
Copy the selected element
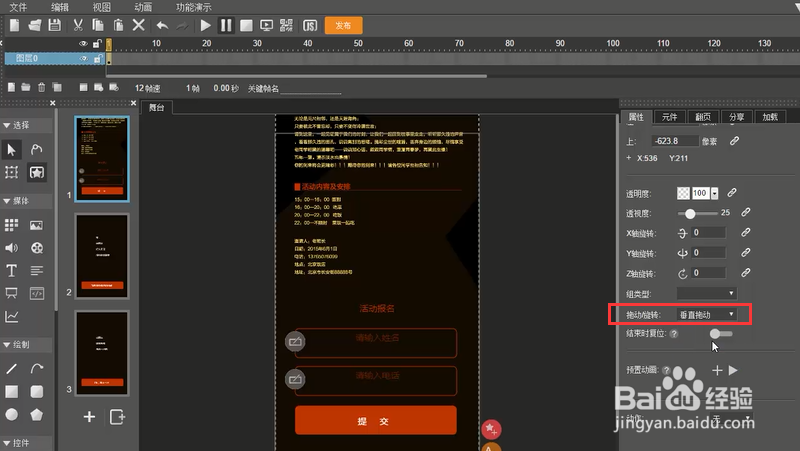click(x=97, y=25)
